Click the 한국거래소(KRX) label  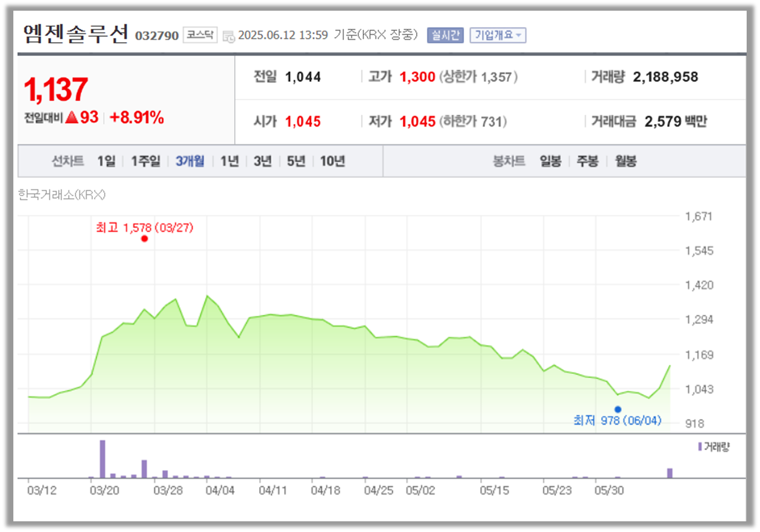pyautogui.click(x=61, y=194)
